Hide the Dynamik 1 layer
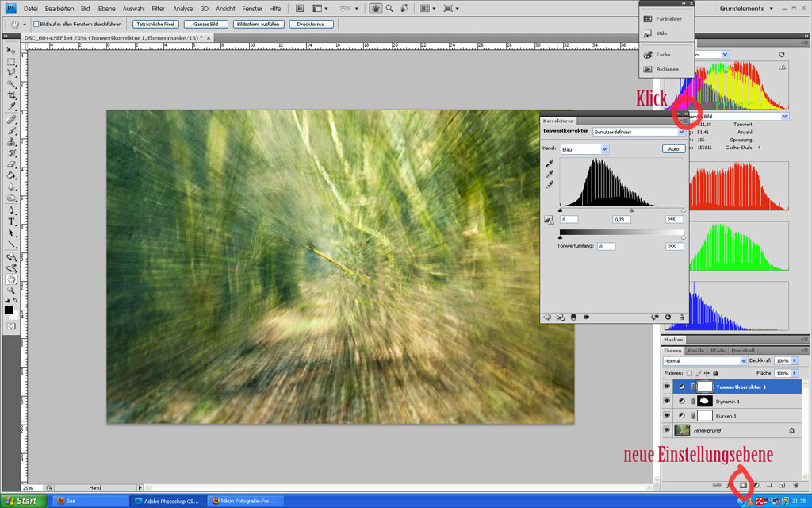Viewport: 812px width, 508px height. click(x=667, y=401)
